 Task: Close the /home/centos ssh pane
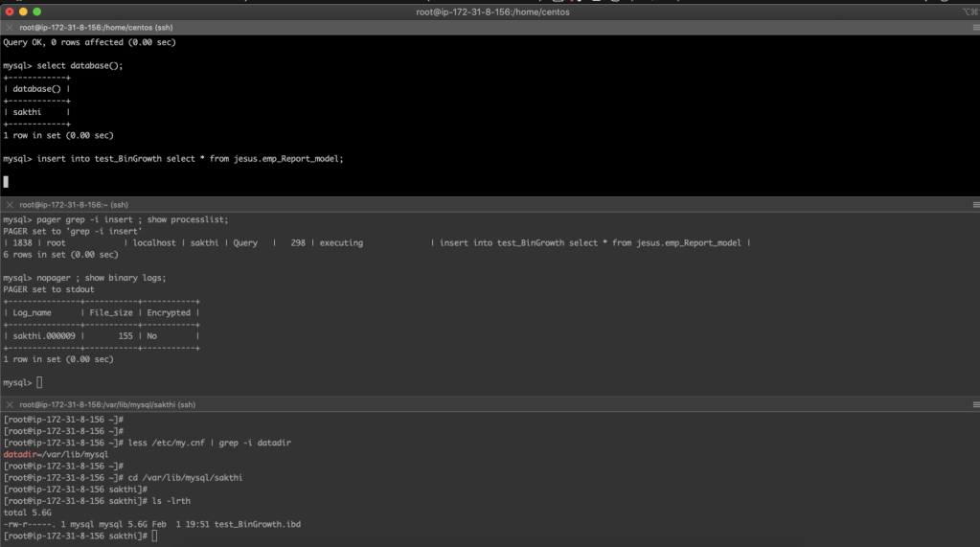pos(10,28)
